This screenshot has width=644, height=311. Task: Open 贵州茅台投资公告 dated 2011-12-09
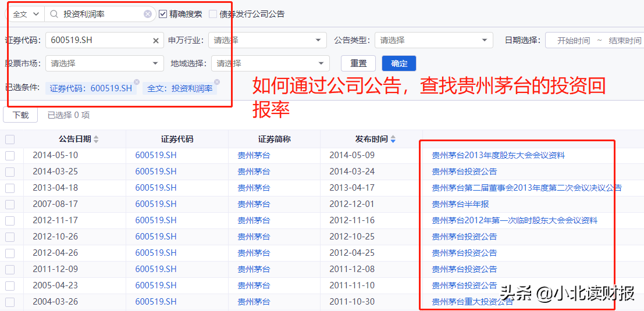click(464, 270)
